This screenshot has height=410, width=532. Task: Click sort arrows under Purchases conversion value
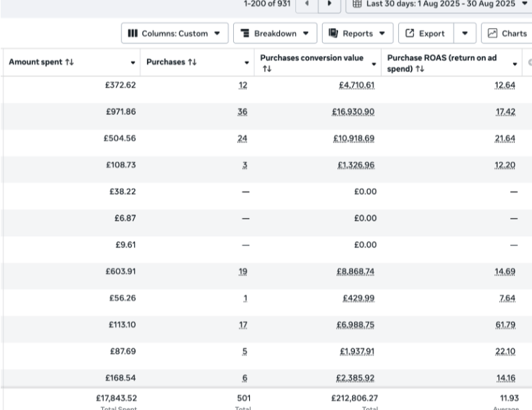(266, 69)
